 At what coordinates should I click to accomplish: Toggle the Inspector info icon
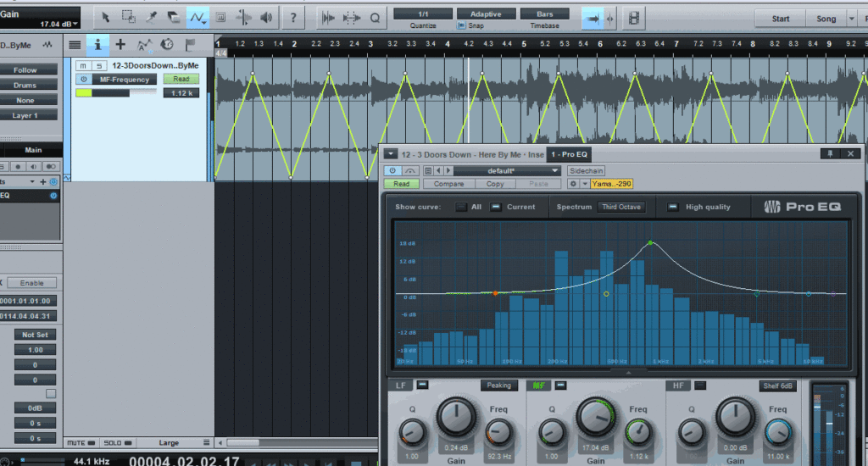(x=98, y=45)
